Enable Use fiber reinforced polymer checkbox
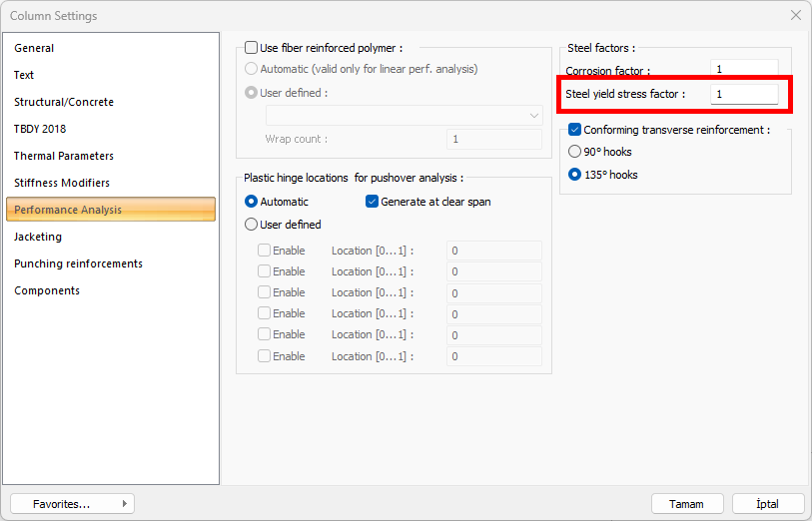 pyautogui.click(x=252, y=48)
